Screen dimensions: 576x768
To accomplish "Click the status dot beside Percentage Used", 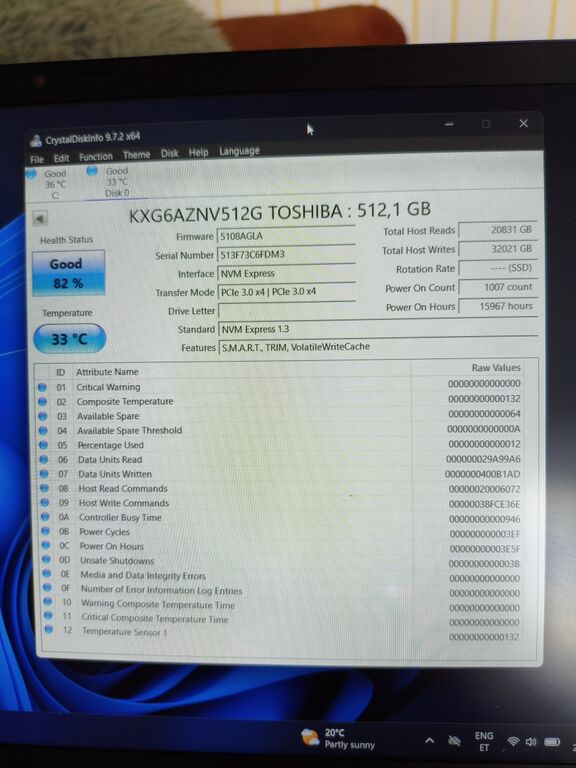I will point(44,445).
